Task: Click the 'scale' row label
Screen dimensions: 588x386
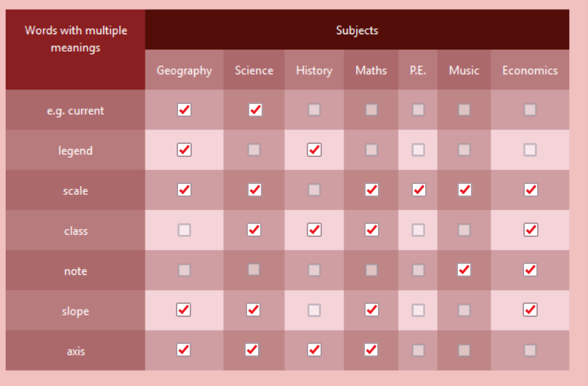Action: point(75,191)
